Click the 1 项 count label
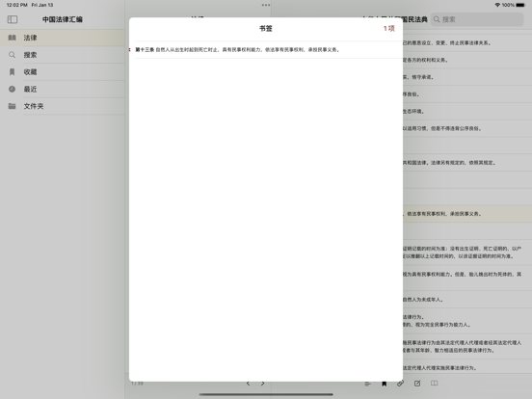The image size is (532, 399). point(389,29)
